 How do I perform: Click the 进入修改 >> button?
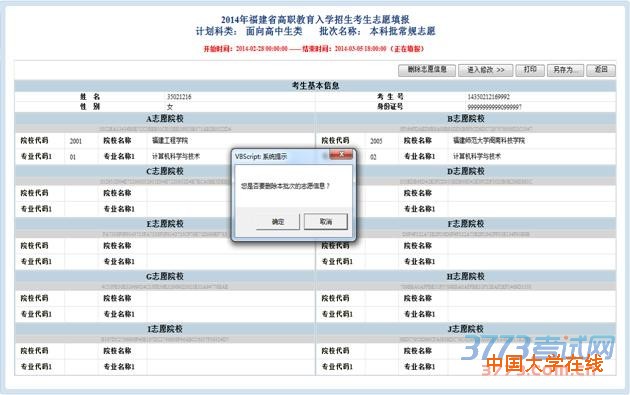coord(485,70)
